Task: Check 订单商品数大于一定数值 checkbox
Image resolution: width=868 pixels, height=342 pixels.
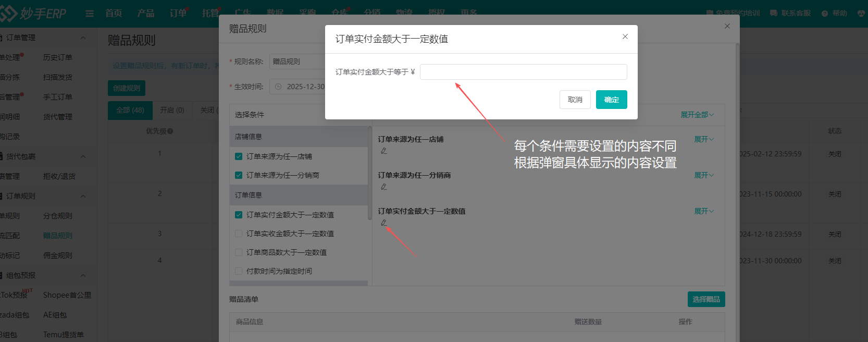Action: pyautogui.click(x=239, y=252)
